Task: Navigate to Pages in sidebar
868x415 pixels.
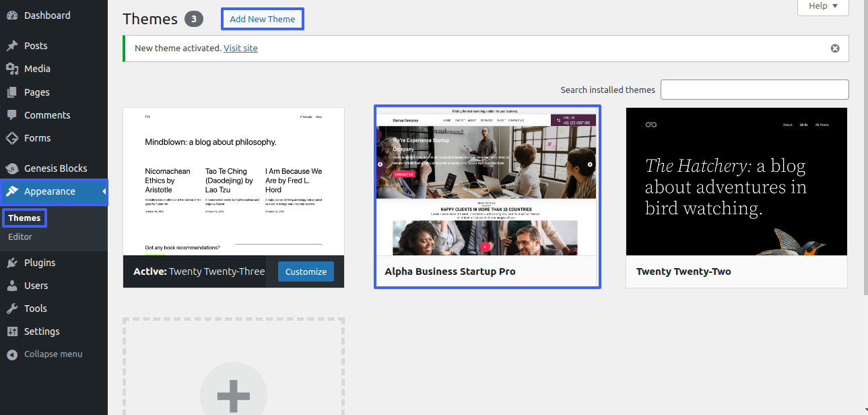Action: 54,92
